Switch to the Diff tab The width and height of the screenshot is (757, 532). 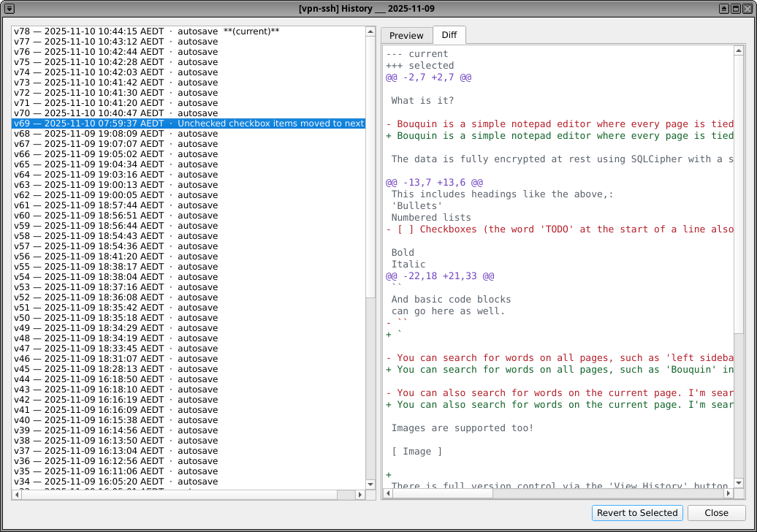(x=449, y=34)
